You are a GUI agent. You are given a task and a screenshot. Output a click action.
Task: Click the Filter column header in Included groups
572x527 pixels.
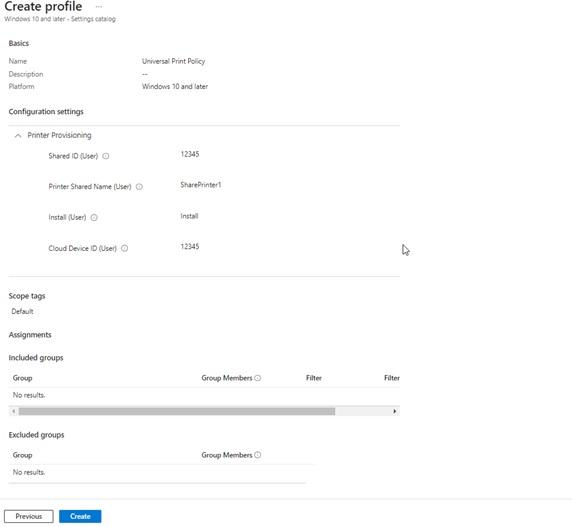(x=314, y=378)
